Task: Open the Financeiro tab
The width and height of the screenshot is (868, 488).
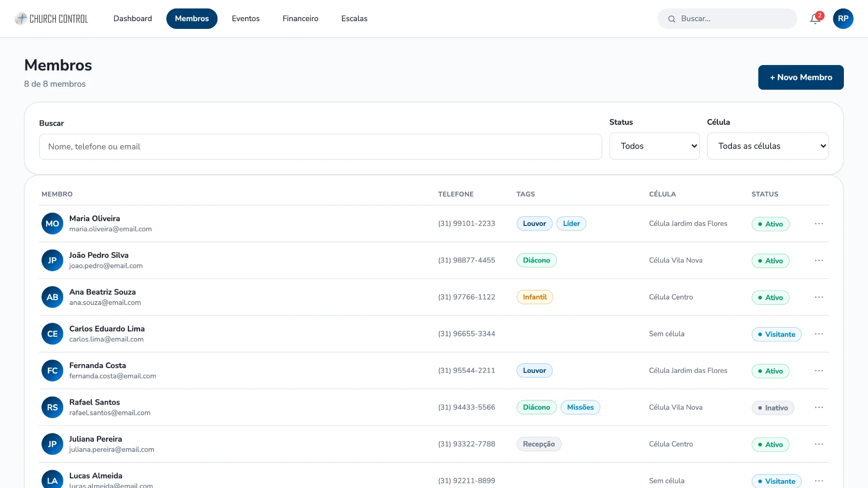Action: (x=300, y=19)
